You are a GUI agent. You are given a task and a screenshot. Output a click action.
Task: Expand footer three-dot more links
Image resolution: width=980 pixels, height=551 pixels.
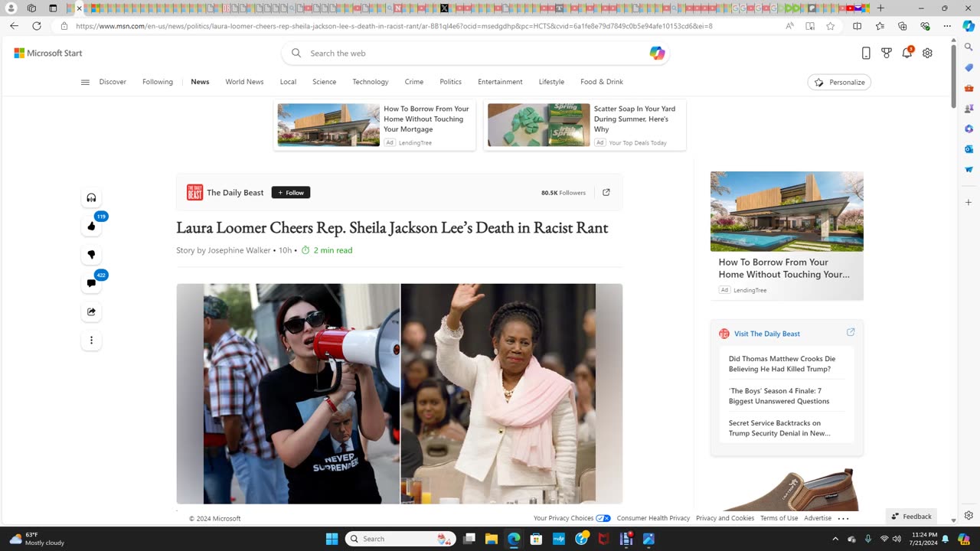click(843, 518)
